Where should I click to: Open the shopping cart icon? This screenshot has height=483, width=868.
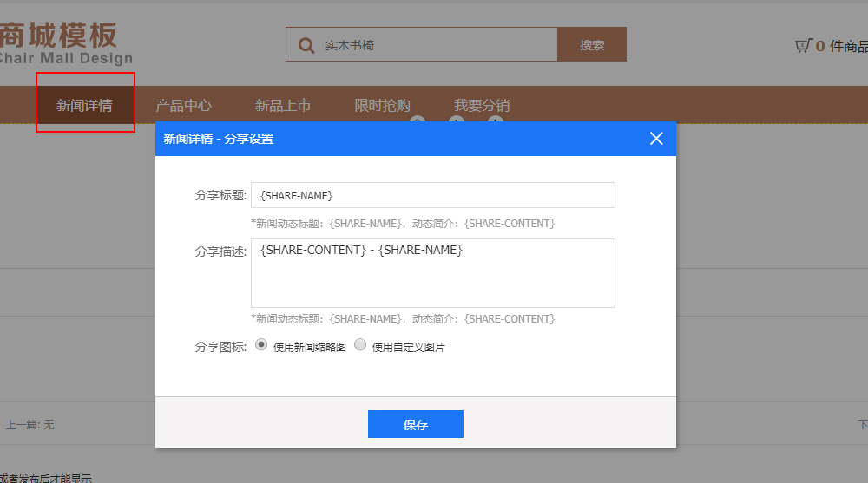[803, 45]
